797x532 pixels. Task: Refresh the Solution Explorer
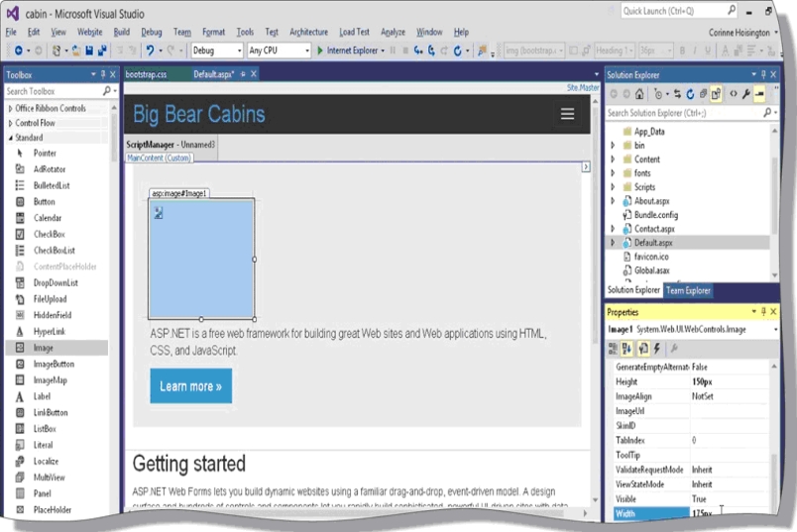[x=690, y=94]
